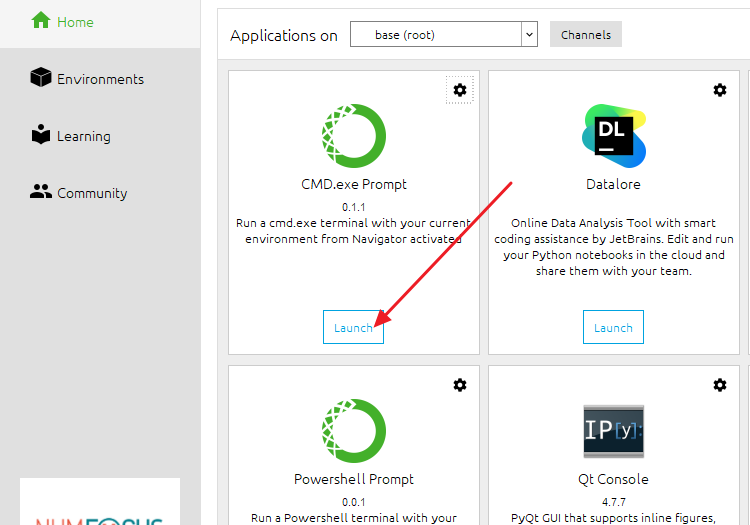Open Datalore settings gear
750x525 pixels.
(x=719, y=90)
